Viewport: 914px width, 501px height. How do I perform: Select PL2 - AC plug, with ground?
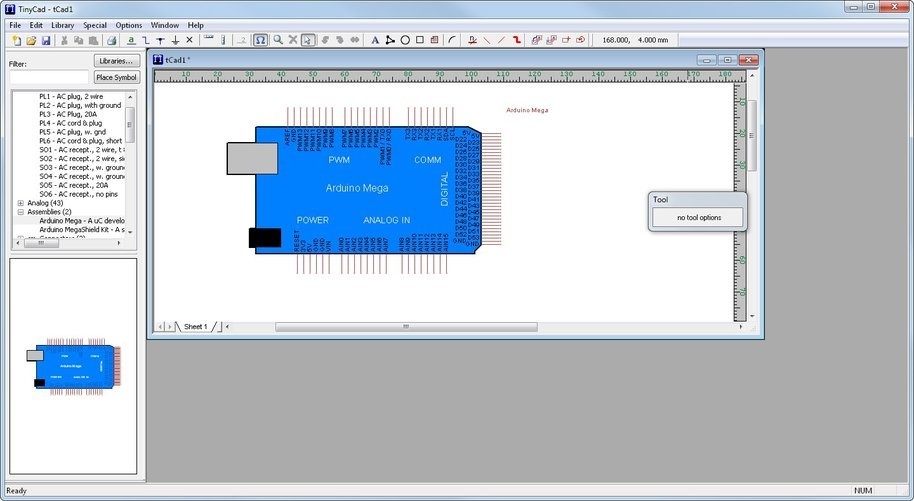[80, 106]
